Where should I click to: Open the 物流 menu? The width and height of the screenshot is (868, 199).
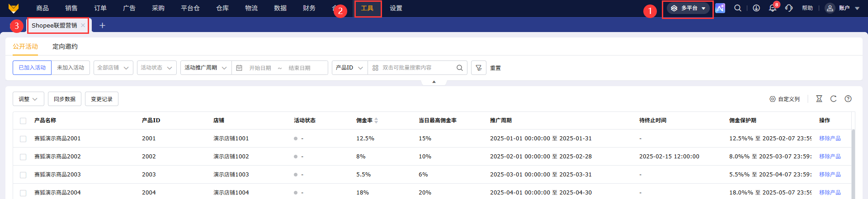pyautogui.click(x=251, y=8)
